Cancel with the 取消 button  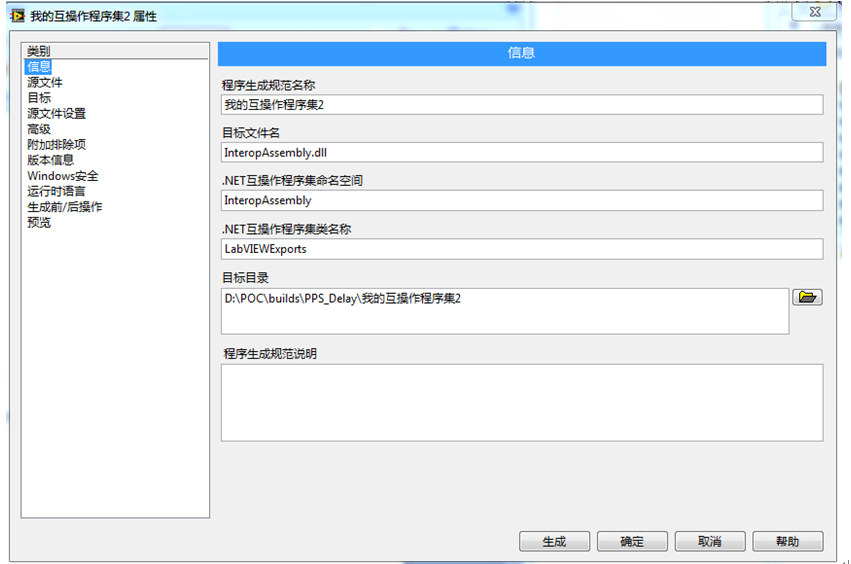(709, 541)
